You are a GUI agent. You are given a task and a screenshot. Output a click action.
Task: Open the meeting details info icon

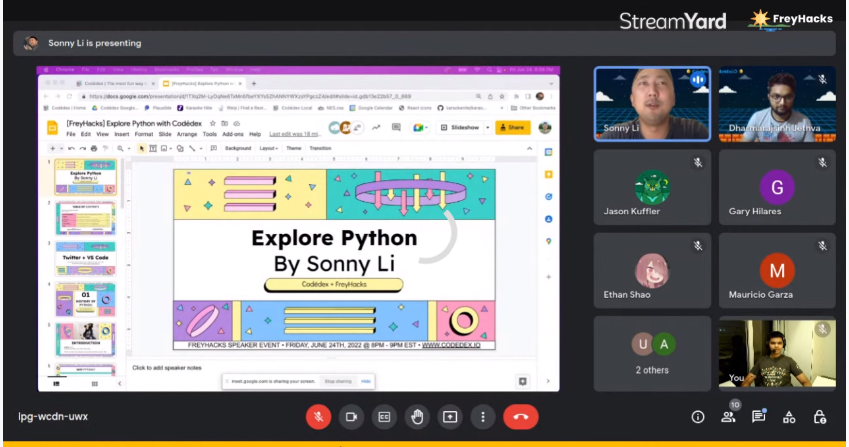pos(698,417)
